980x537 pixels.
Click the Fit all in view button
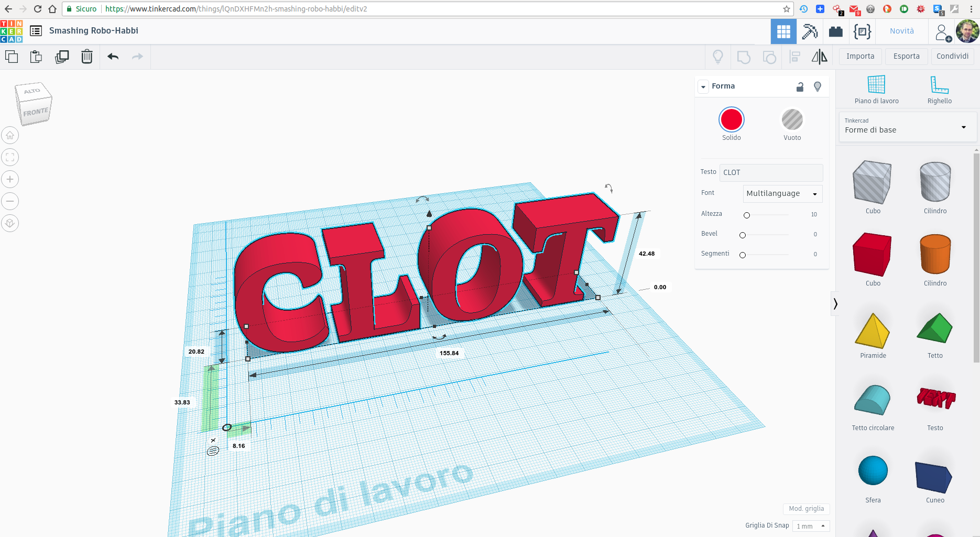point(10,157)
